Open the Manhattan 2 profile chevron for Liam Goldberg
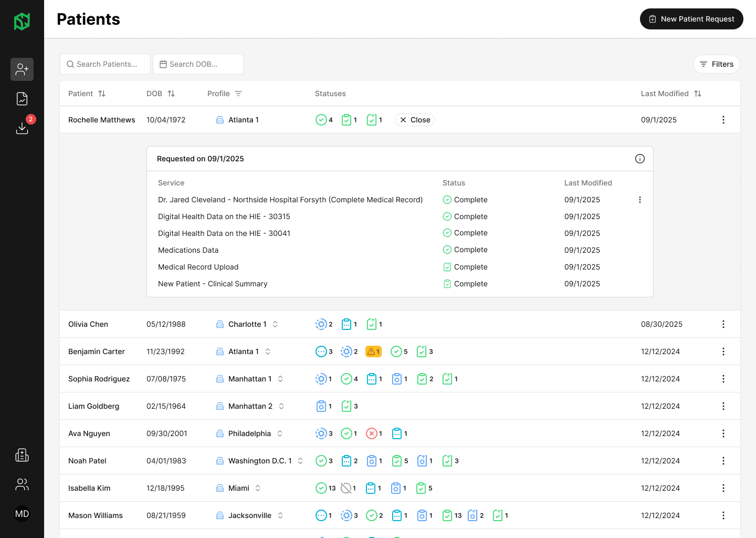This screenshot has width=756, height=538. [280, 406]
